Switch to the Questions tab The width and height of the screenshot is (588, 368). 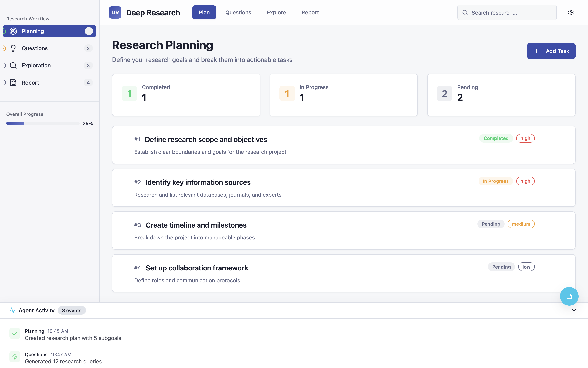tap(238, 12)
